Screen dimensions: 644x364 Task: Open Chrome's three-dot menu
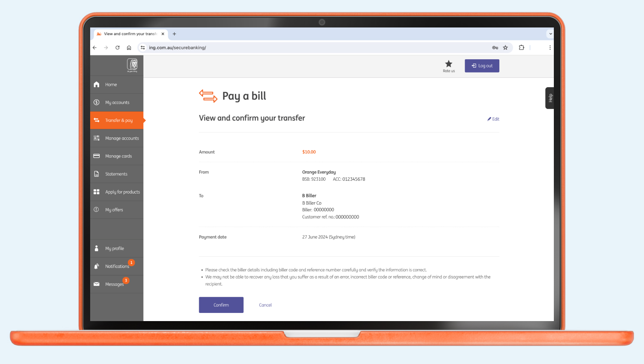point(550,48)
